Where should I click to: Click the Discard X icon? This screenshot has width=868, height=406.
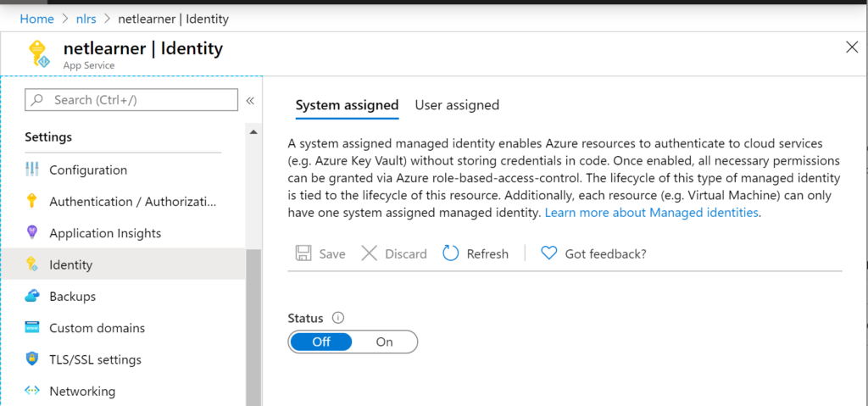370,253
